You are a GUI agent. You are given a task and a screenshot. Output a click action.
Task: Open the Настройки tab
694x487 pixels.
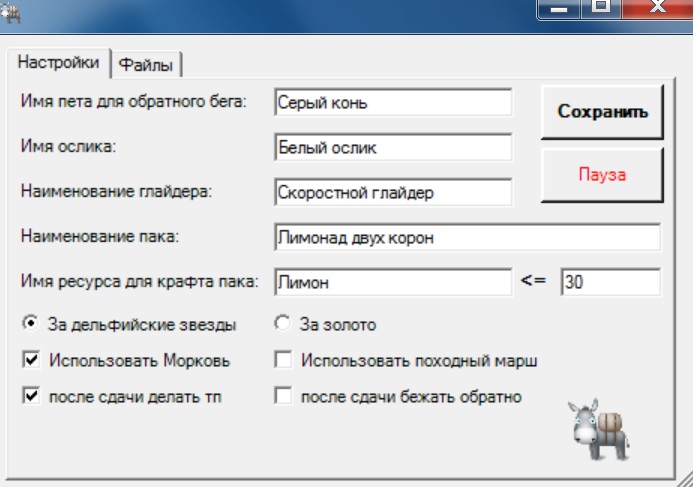[59, 62]
